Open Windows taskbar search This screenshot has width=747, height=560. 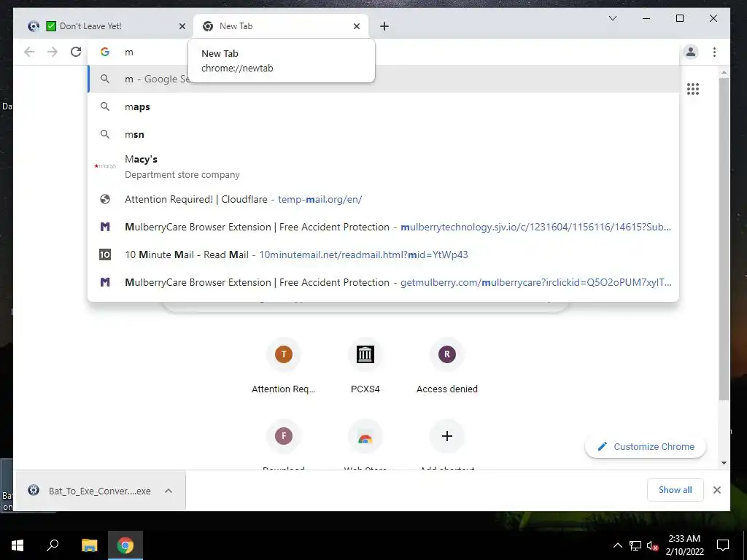coord(53,545)
